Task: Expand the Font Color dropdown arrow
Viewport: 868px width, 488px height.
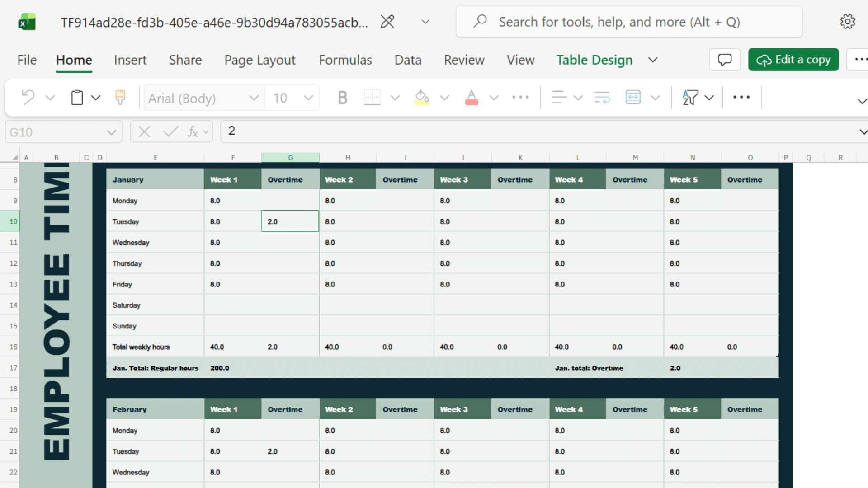Action: pyautogui.click(x=494, y=98)
